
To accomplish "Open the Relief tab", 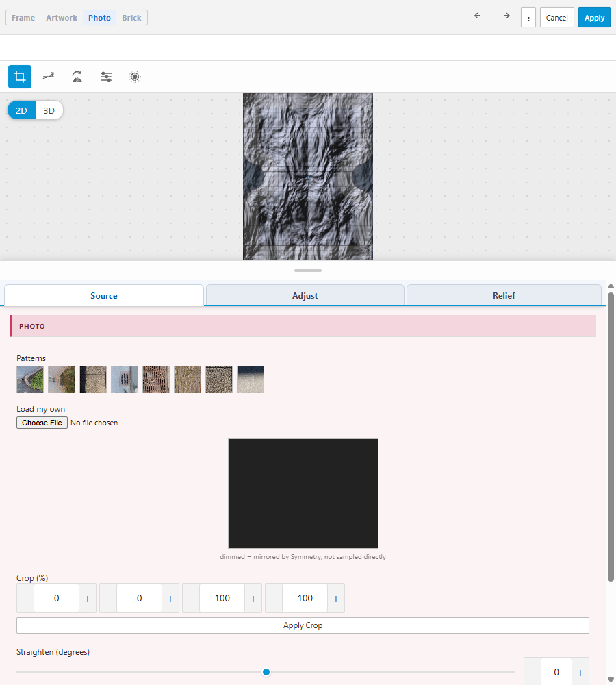I will (x=504, y=295).
